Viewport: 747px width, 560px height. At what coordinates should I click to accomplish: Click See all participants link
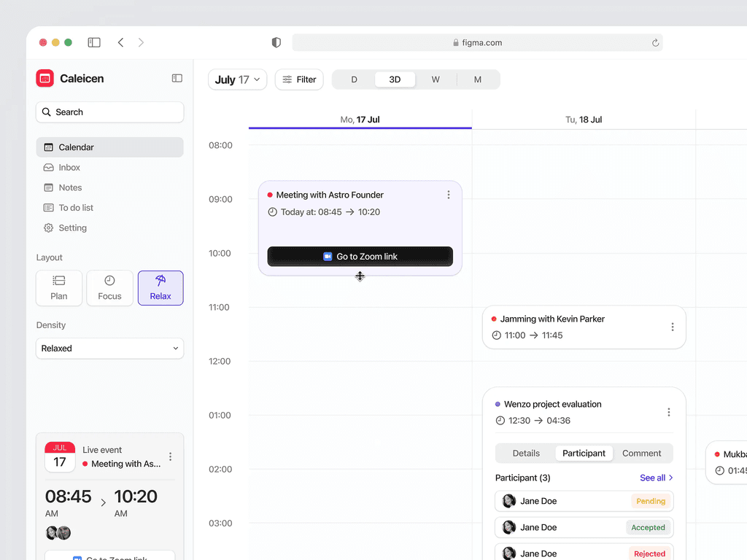[x=656, y=478]
